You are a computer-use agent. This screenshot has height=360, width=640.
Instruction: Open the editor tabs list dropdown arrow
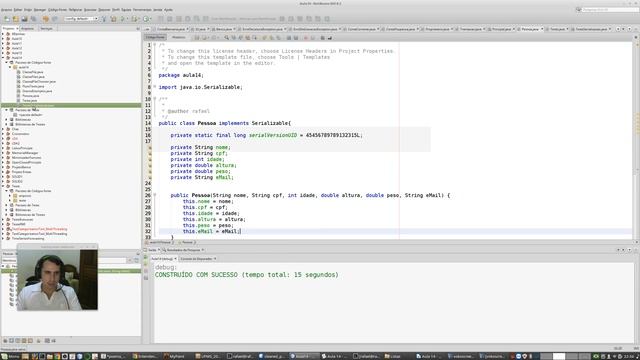(629, 29)
